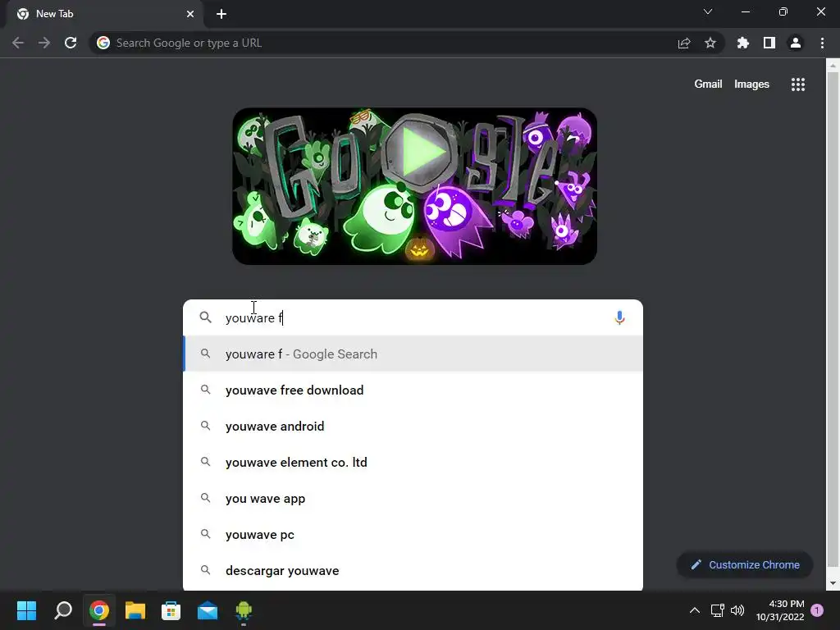Screen dimensions: 840x630
Task: Click the Chrome taskbar icon
Action: [99, 610]
